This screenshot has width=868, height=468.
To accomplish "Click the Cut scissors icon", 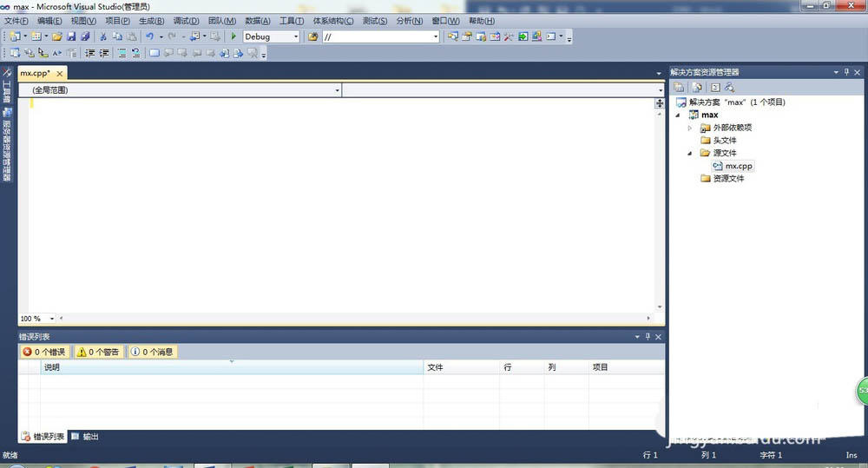I will [x=103, y=36].
